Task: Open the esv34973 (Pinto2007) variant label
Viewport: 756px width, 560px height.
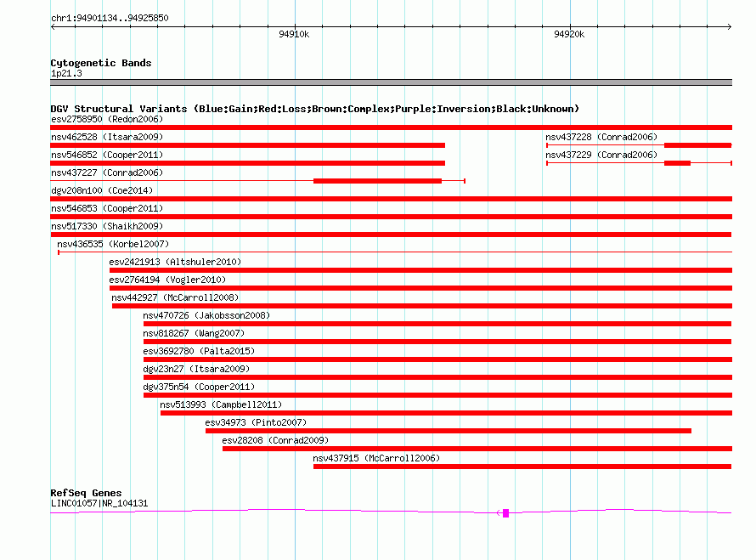Action: [x=256, y=422]
